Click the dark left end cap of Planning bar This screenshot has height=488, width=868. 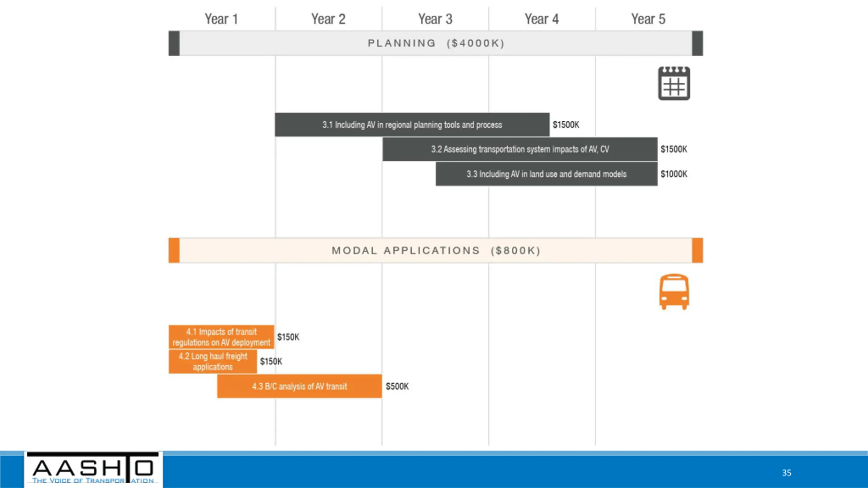pyautogui.click(x=174, y=43)
